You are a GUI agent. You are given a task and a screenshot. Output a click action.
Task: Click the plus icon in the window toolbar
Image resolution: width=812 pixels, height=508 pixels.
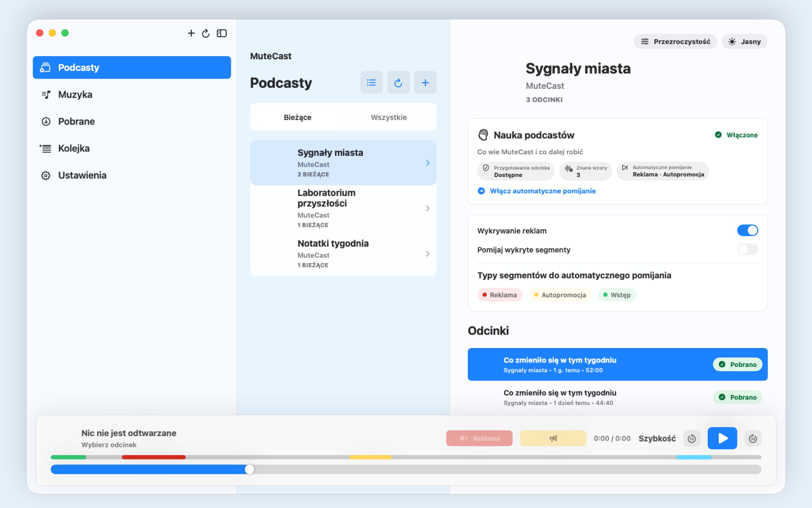[x=191, y=33]
